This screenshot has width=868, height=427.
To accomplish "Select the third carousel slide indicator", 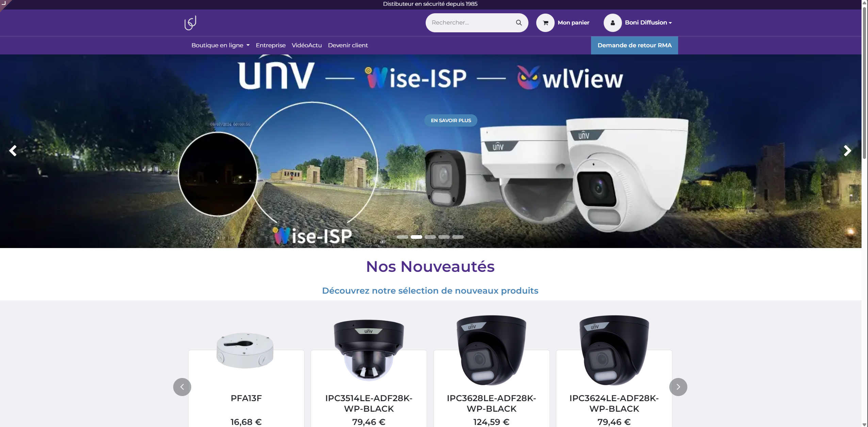I will click(x=430, y=237).
